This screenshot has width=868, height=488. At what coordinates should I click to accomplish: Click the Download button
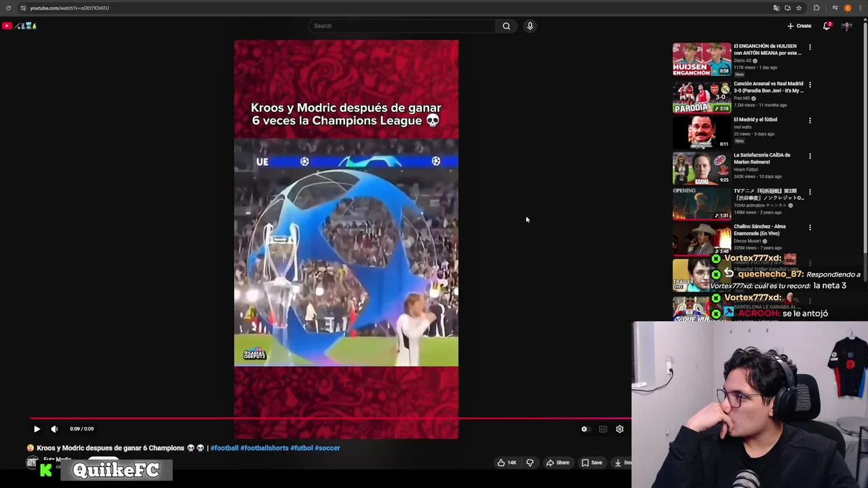[x=623, y=463]
